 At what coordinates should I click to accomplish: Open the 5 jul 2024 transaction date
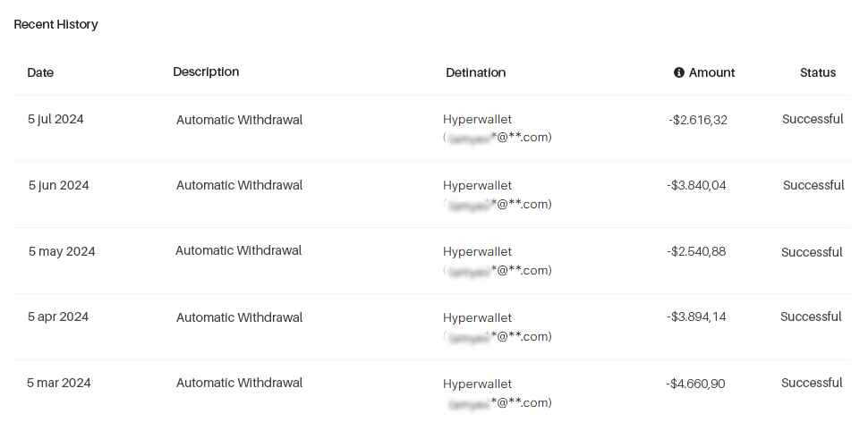coord(55,119)
